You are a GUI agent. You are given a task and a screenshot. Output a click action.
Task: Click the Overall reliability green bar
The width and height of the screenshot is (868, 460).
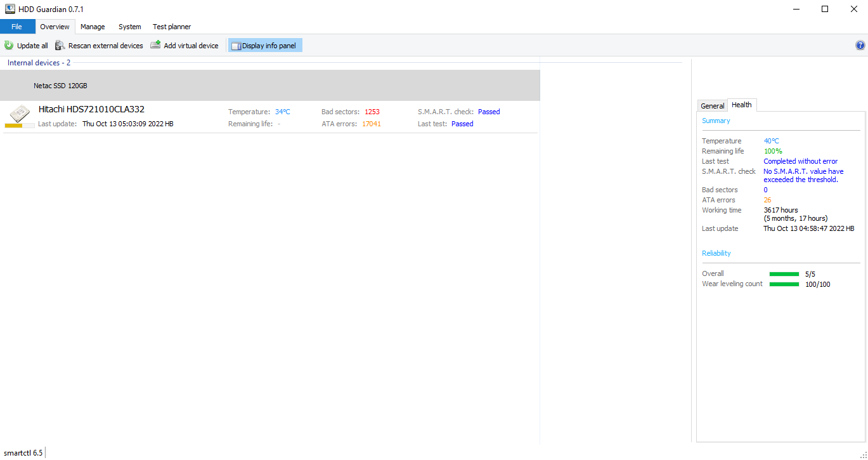[784, 274]
